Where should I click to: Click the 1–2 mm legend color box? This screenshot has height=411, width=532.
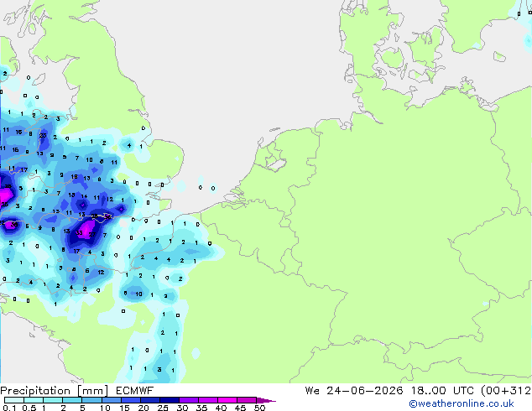pyautogui.click(x=53, y=400)
